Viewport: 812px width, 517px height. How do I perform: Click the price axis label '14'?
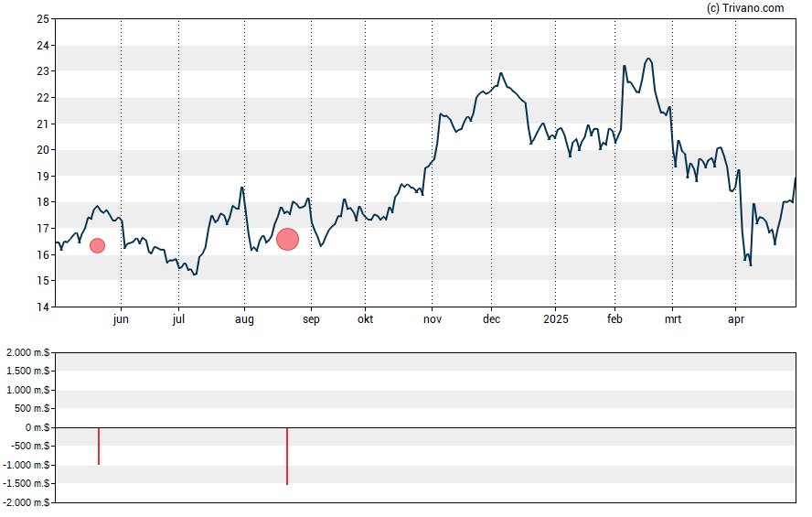coord(43,307)
